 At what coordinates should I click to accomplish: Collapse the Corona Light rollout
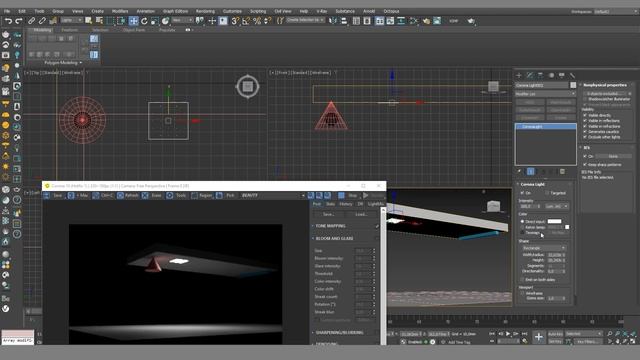pyautogui.click(x=533, y=184)
